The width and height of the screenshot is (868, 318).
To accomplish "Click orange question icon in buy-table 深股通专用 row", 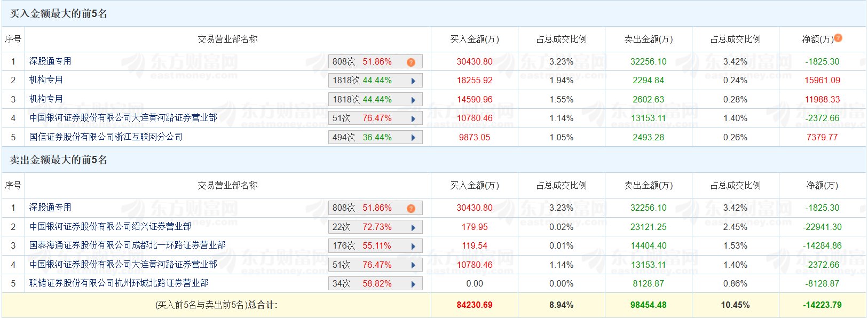I will (411, 62).
